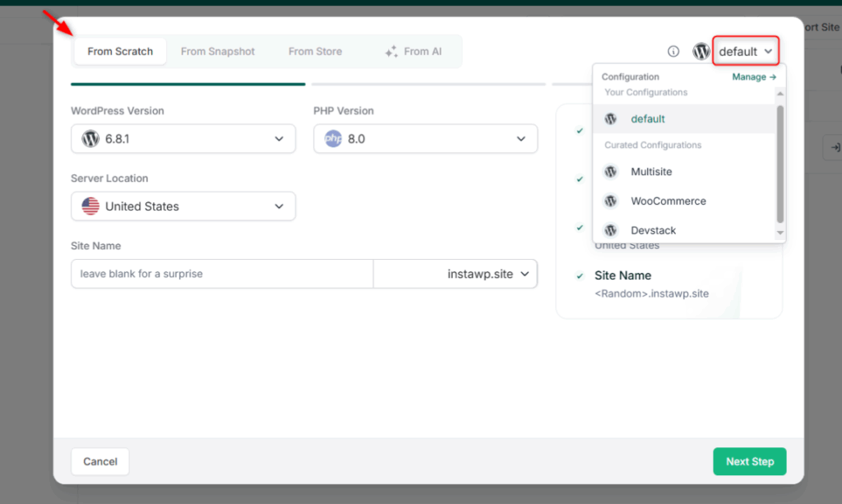Click the WordPress logo in version field
The image size is (842, 504).
(90, 138)
